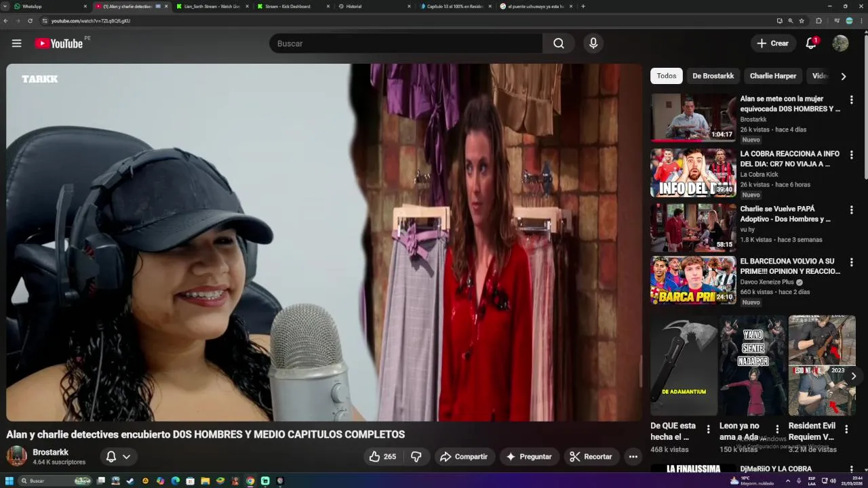Open the De Adamantium short thumbnail
Viewport: 868px width, 488px height.
(684, 365)
